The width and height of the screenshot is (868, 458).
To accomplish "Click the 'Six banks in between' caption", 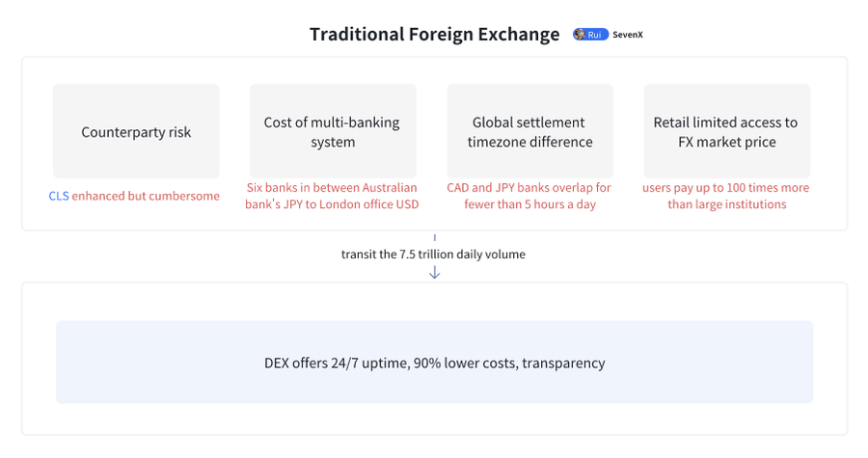I will (333, 187).
